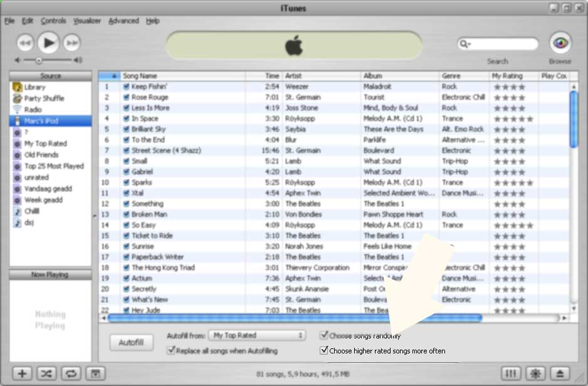Open the unrated smart playlist

[50, 177]
